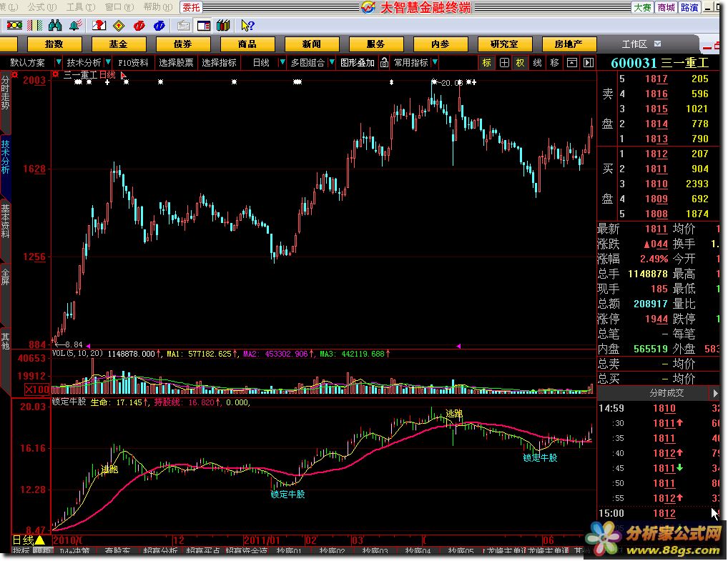Click the 超赢分析 bottom indicator tab
The width and height of the screenshot is (728, 561).
click(x=161, y=551)
